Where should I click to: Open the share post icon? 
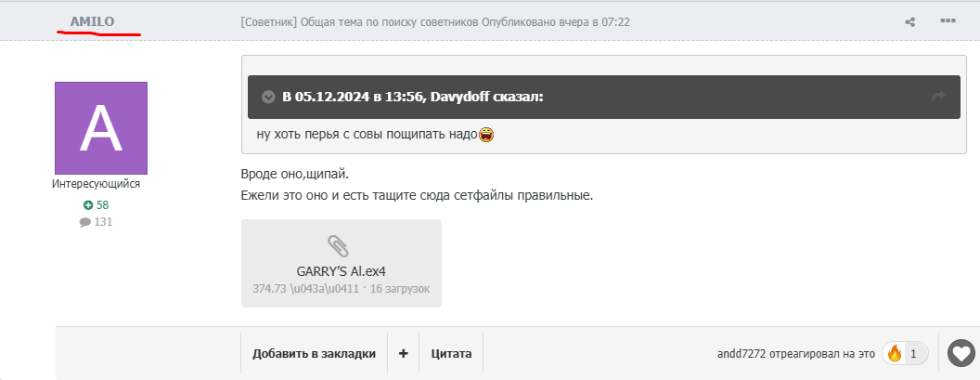910,22
